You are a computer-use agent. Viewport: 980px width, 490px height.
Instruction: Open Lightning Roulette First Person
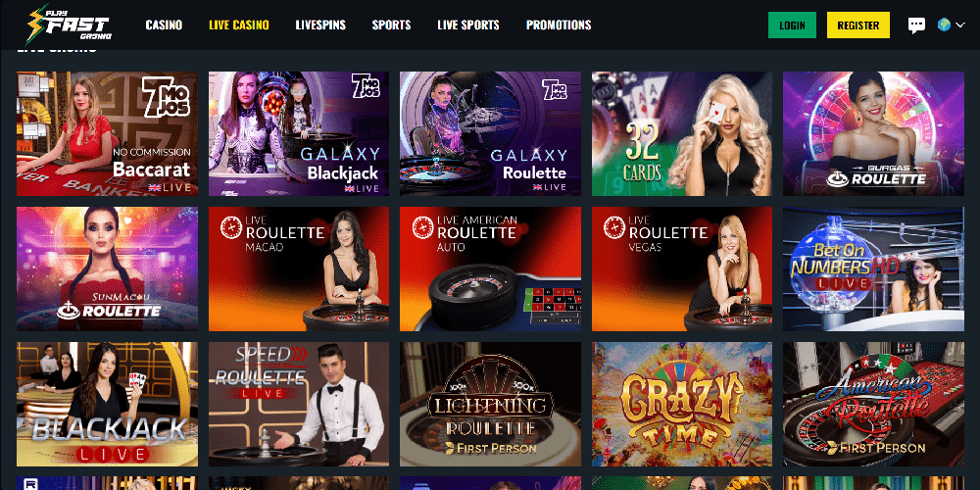(491, 404)
